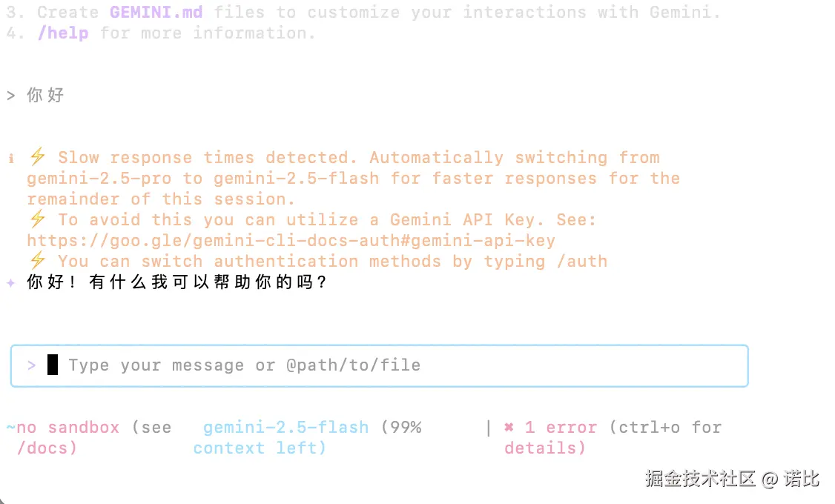Screen dimensions: 835x504
Task: Click the info icon beside the warning
Action: [11, 158]
